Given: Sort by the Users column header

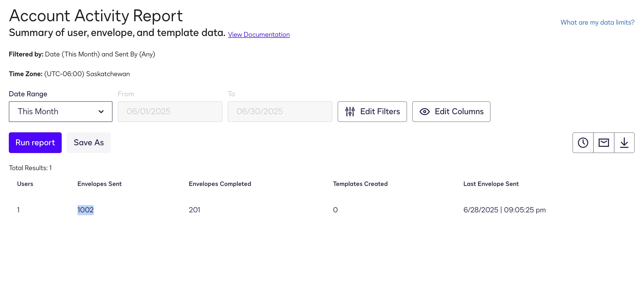Looking at the screenshot, I should tap(25, 184).
